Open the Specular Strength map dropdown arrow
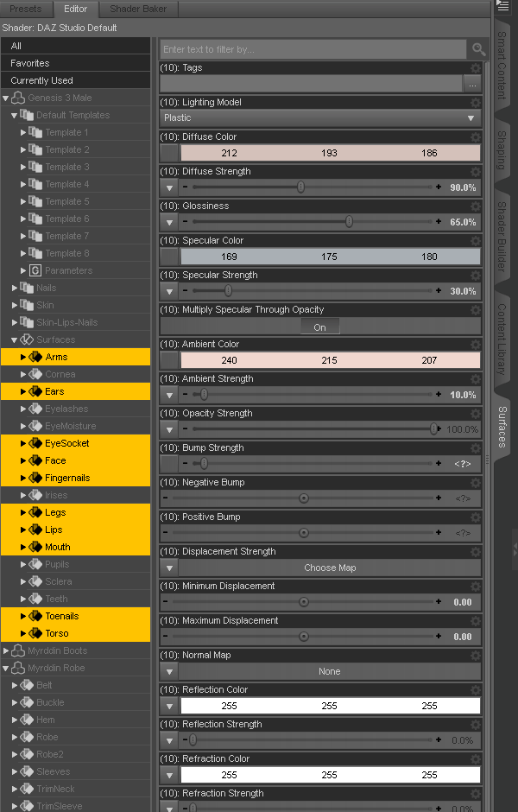This screenshot has height=812, width=518. pos(169,291)
